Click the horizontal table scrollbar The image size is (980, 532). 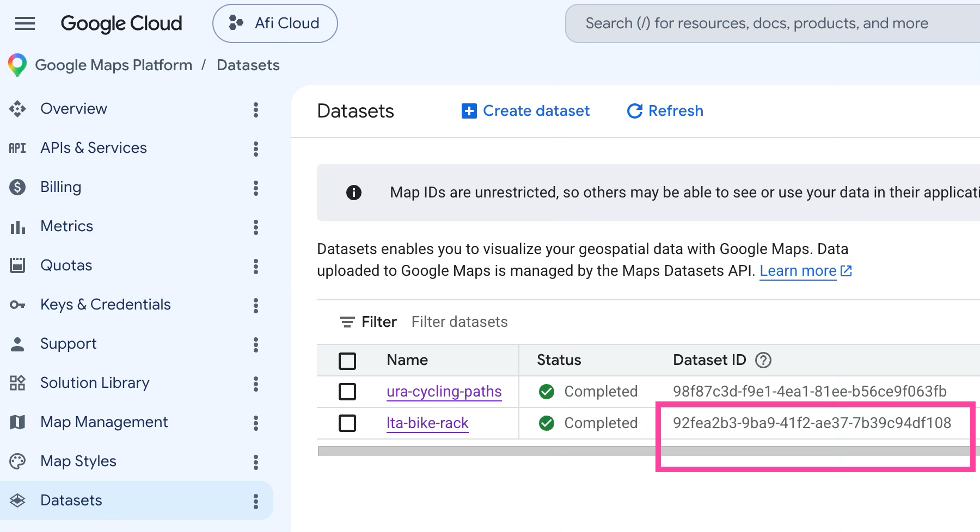tap(649, 451)
